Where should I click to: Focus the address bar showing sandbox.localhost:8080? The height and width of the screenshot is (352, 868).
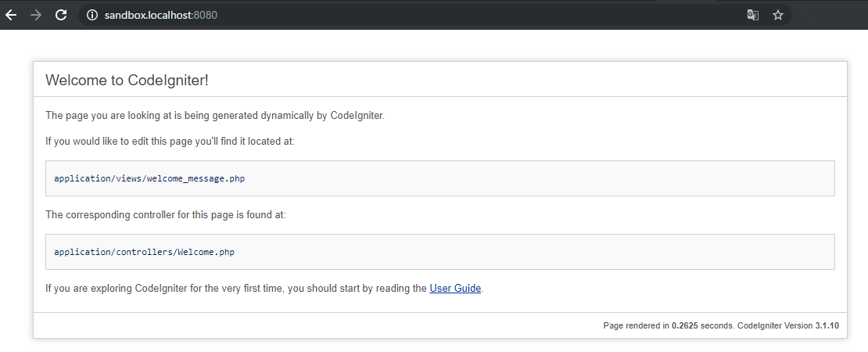(391, 15)
